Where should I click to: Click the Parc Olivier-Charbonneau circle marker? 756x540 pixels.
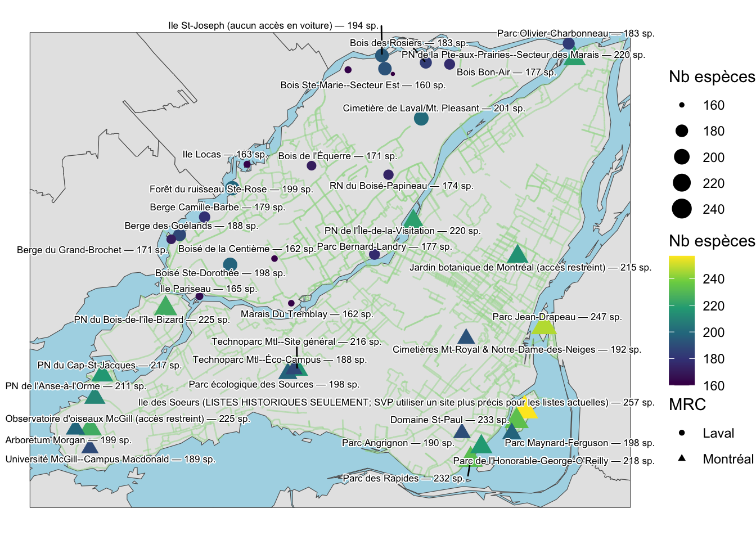569,43
